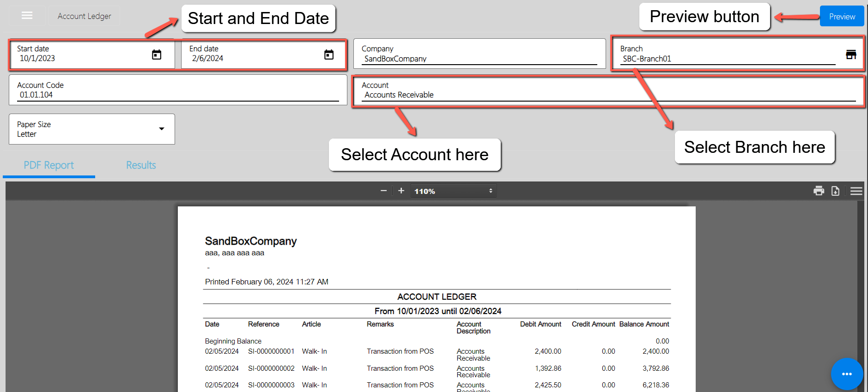Click the balance amount 3,792.86
This screenshot has width=868, height=392.
[656, 368]
